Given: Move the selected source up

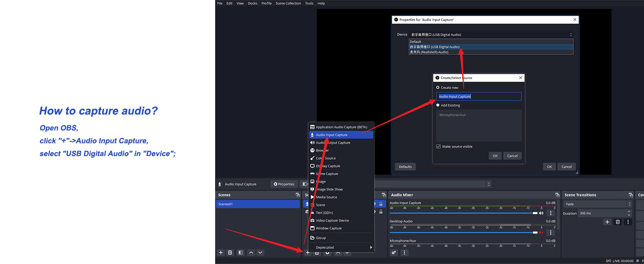Looking at the screenshot, I should [338, 253].
